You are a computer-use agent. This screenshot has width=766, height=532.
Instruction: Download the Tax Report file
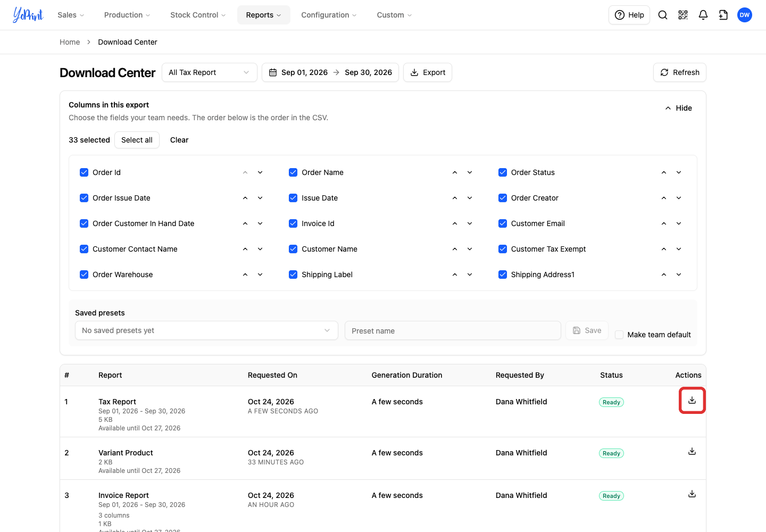[692, 401]
